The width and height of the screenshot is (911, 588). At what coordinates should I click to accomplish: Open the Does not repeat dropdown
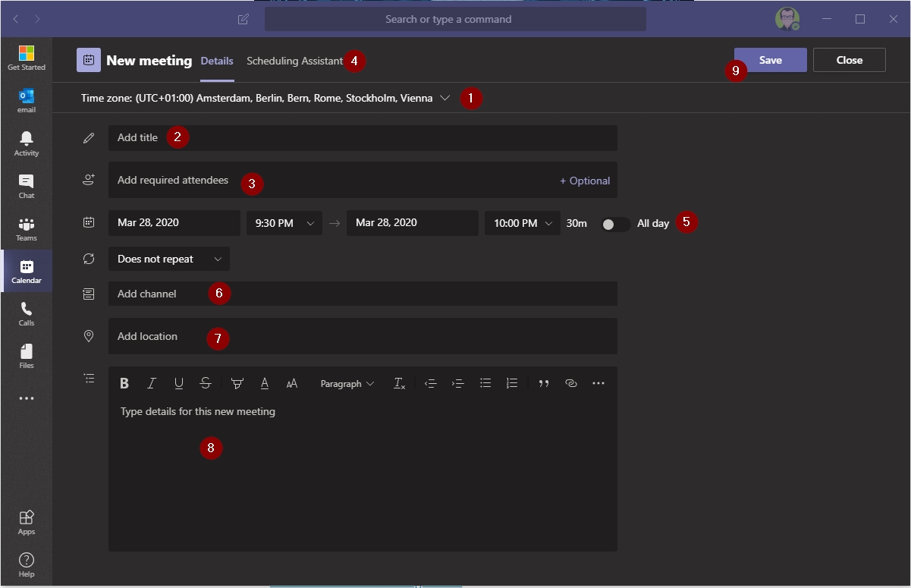click(169, 259)
